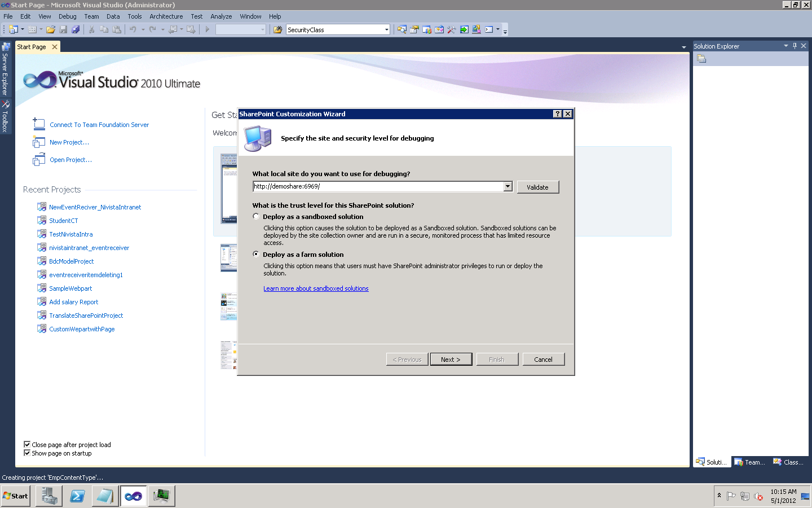Open the Debug menu
This screenshot has height=508, width=812.
tap(68, 16)
